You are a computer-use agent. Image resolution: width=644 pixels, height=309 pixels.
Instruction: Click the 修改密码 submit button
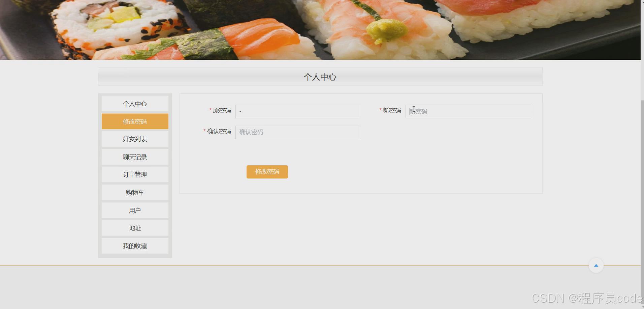(x=267, y=172)
